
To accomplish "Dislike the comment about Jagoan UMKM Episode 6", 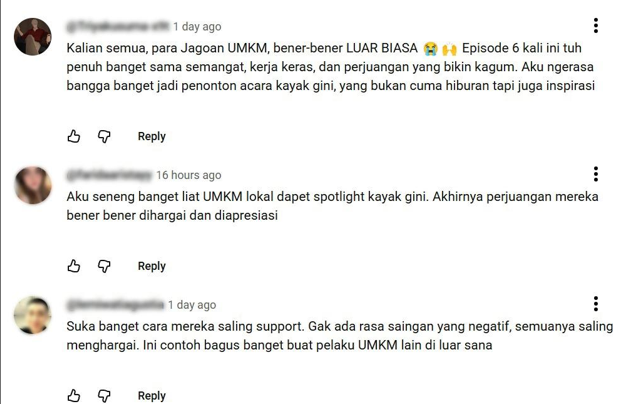I will [x=104, y=136].
